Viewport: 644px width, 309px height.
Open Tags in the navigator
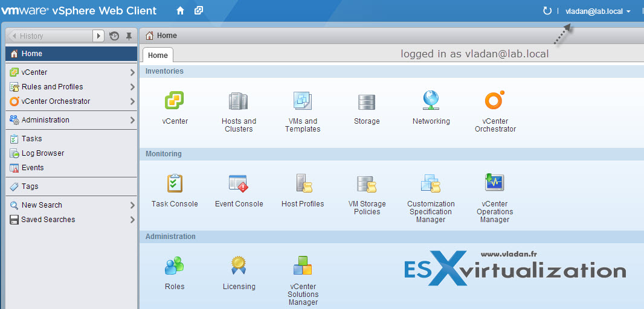71,186
